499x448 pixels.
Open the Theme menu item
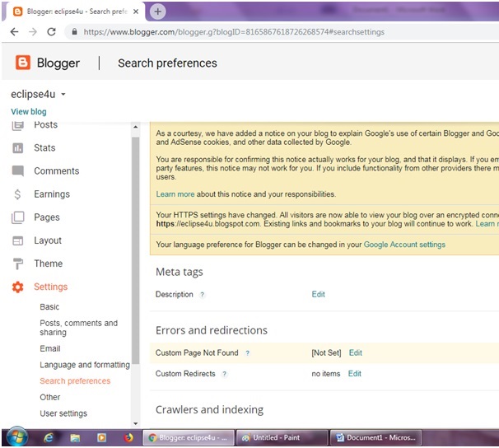[49, 264]
